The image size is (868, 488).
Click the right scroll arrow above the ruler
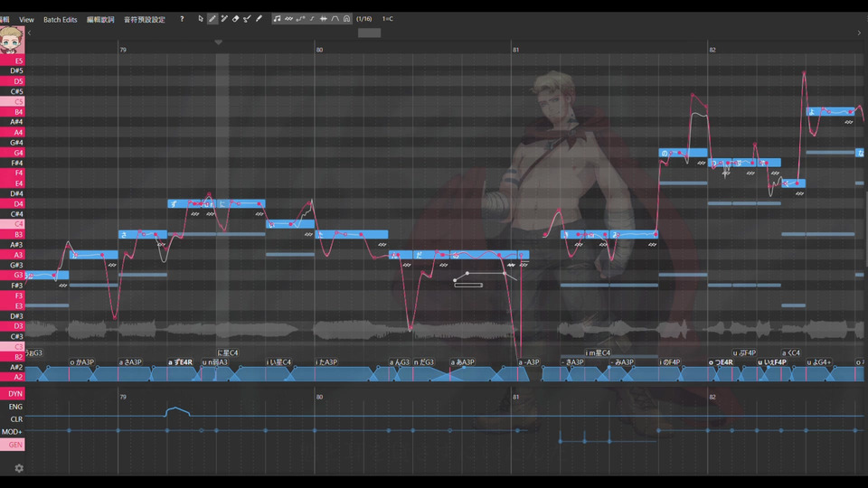click(x=859, y=33)
